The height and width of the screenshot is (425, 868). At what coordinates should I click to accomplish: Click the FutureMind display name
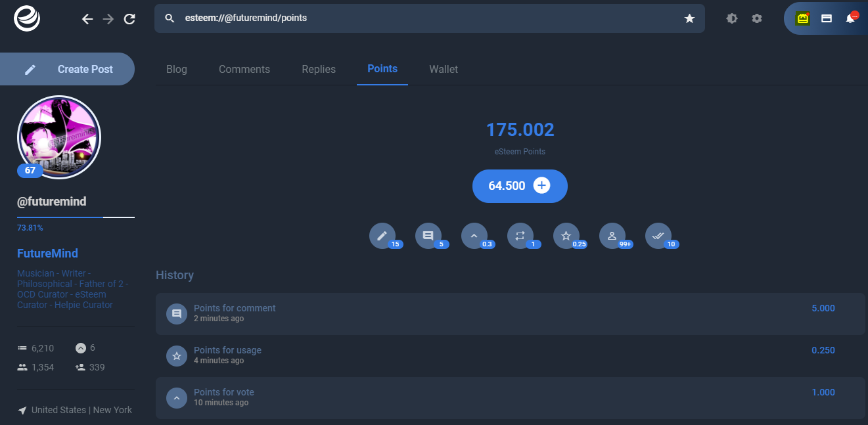pos(47,254)
